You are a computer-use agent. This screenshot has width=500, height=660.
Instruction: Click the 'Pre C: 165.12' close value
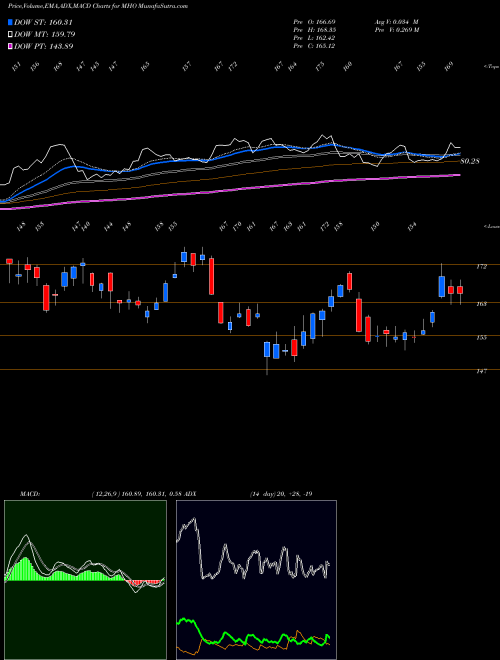(x=314, y=46)
